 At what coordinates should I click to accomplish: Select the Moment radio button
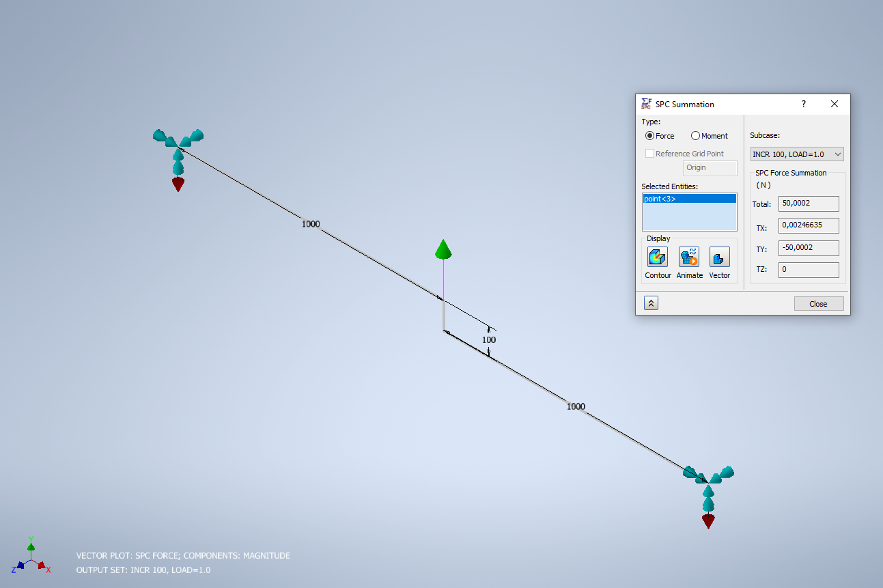[695, 135]
